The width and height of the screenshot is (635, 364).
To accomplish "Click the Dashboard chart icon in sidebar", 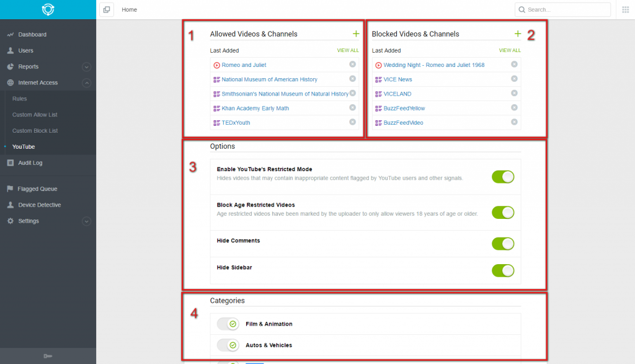I will coord(10,35).
